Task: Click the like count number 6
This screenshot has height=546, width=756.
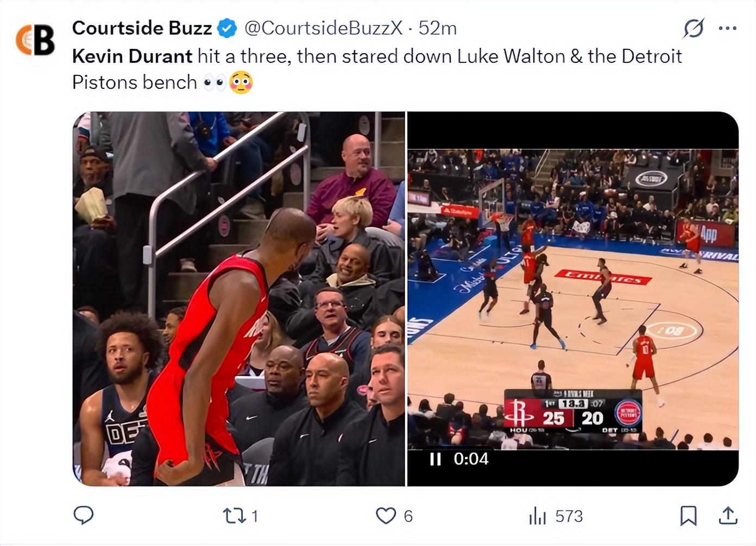Action: click(408, 516)
